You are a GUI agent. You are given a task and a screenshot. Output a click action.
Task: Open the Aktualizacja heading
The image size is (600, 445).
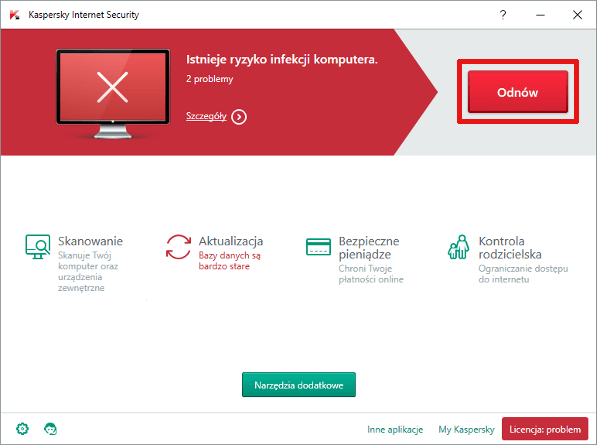pyautogui.click(x=231, y=241)
